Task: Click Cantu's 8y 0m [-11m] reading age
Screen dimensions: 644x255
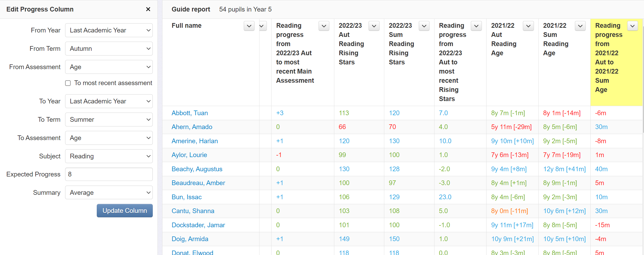Action: (x=510, y=211)
